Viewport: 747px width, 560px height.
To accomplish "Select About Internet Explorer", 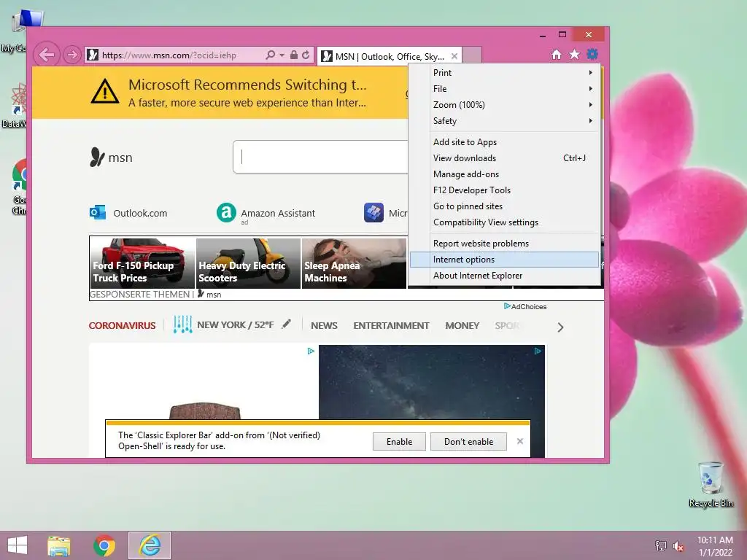I will click(505, 276).
